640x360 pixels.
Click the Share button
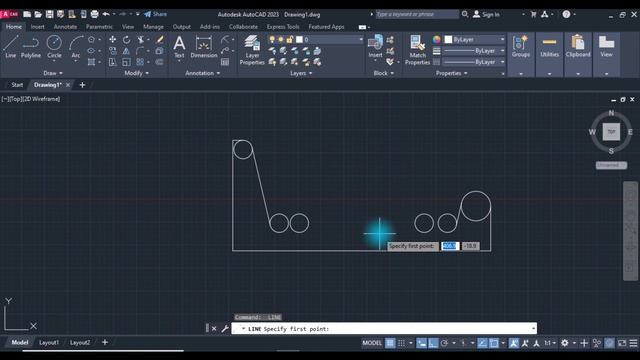156,14
